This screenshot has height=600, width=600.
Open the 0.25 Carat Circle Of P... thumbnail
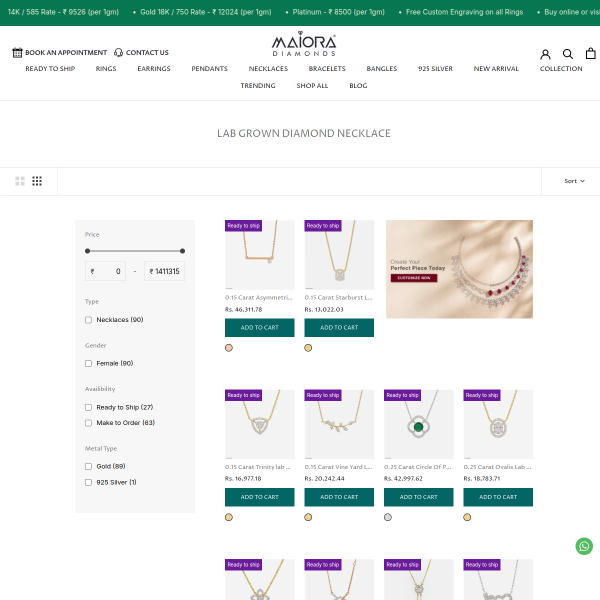(x=419, y=424)
